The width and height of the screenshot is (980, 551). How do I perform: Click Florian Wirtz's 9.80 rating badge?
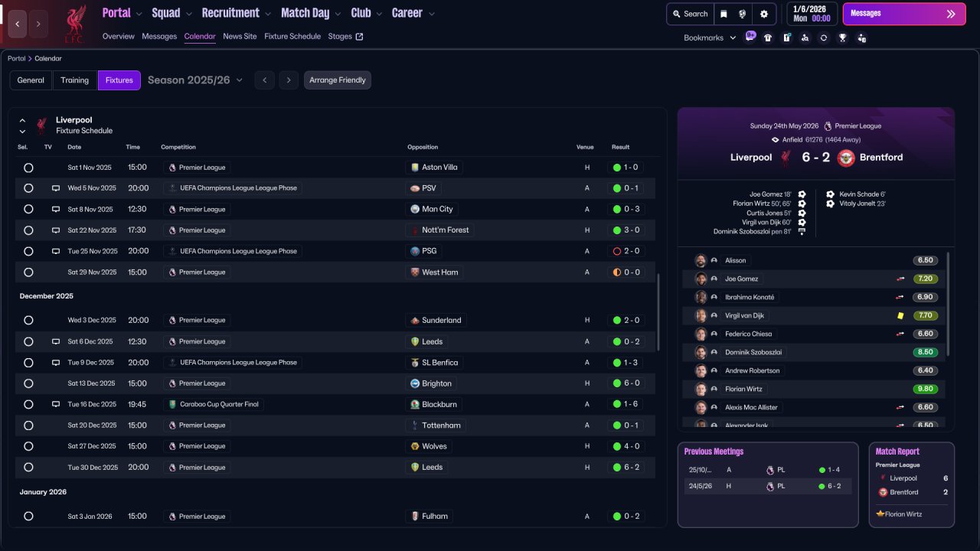click(926, 389)
